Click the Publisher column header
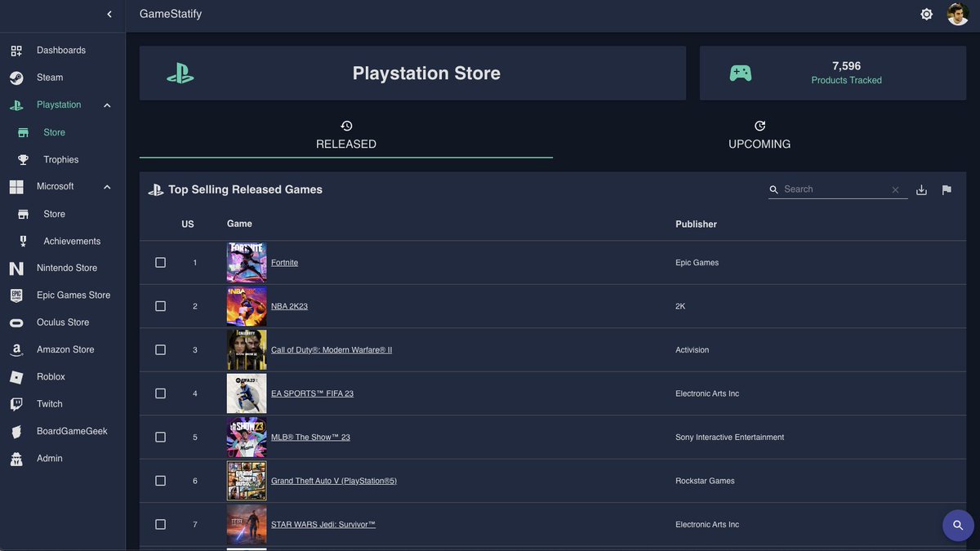Screen dimensions: 980x551 pyautogui.click(x=696, y=224)
